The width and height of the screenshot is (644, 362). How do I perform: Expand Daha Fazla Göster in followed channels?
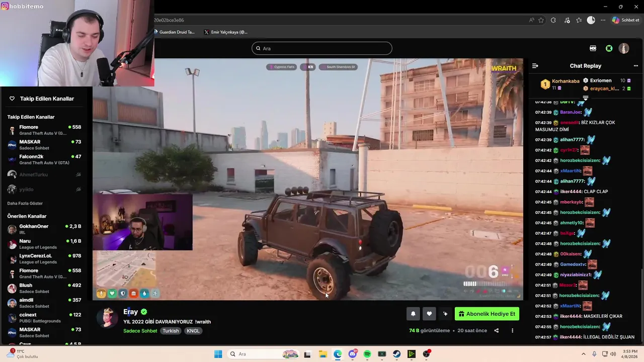pyautogui.click(x=25, y=203)
